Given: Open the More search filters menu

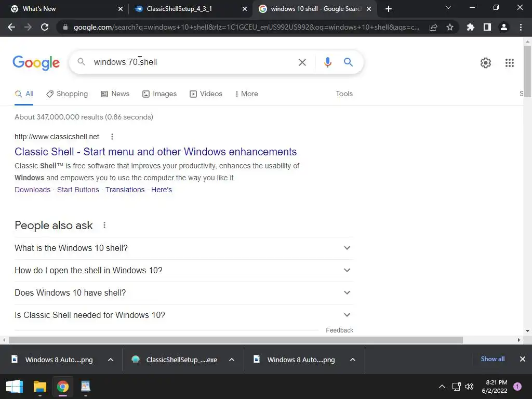Looking at the screenshot, I should click(247, 94).
